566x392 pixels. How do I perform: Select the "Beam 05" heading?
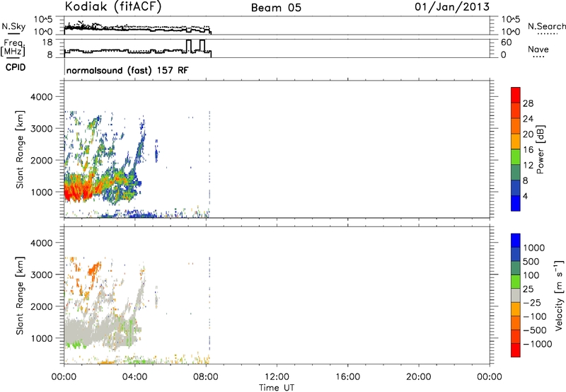click(276, 8)
